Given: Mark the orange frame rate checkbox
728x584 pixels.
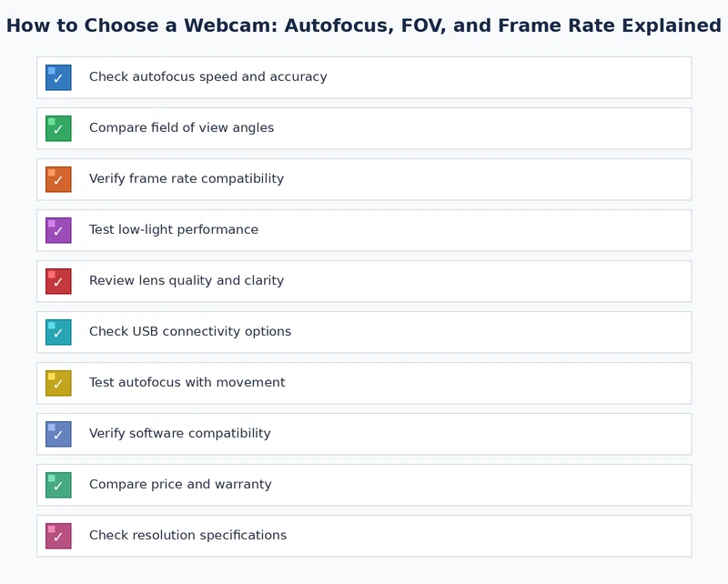Looking at the screenshot, I should click(x=58, y=179).
